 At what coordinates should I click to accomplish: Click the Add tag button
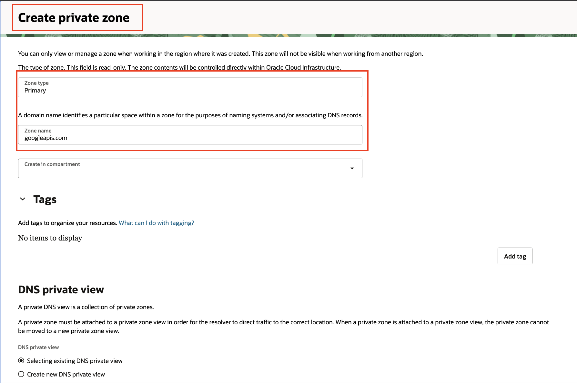(x=515, y=256)
